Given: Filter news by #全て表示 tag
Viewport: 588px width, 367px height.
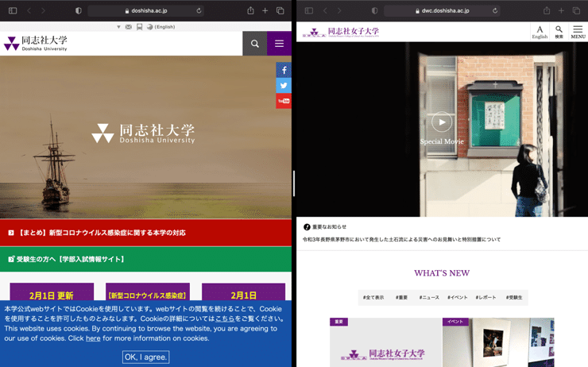Looking at the screenshot, I should [x=373, y=298].
